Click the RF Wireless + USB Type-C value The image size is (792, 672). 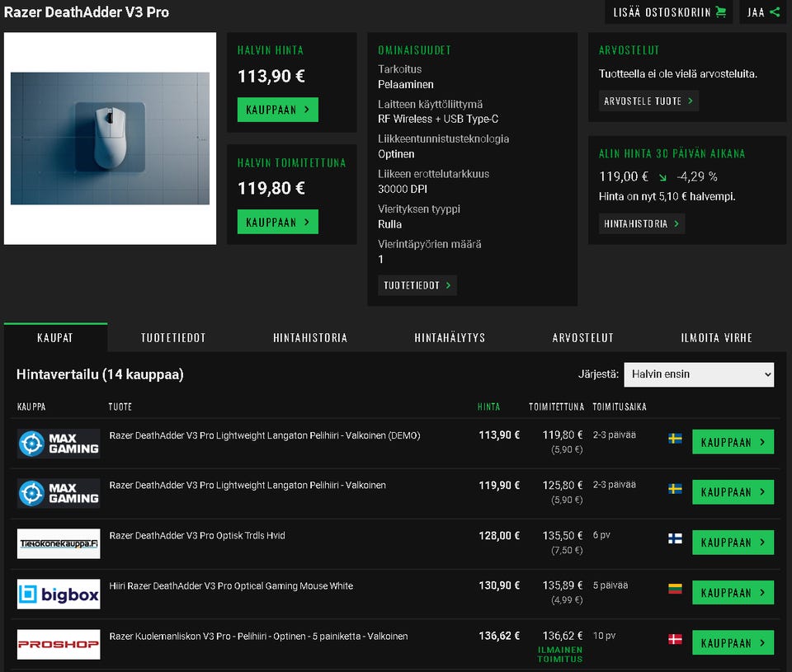438,119
